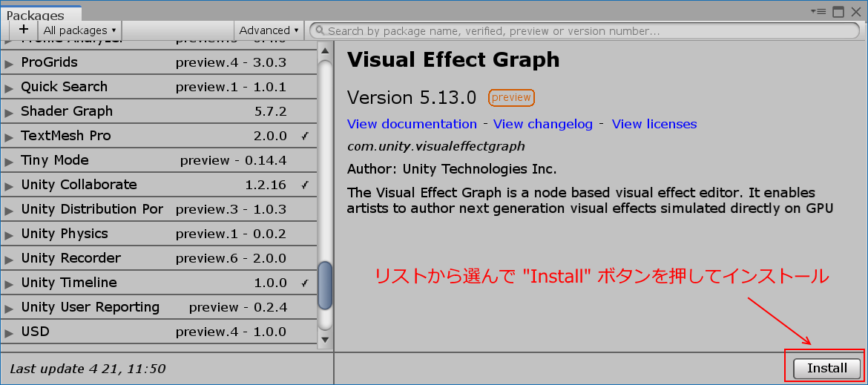This screenshot has width=868, height=385.
Task: Click the com.unity.visualeffectgraph package ID
Action: pyautogui.click(x=435, y=147)
